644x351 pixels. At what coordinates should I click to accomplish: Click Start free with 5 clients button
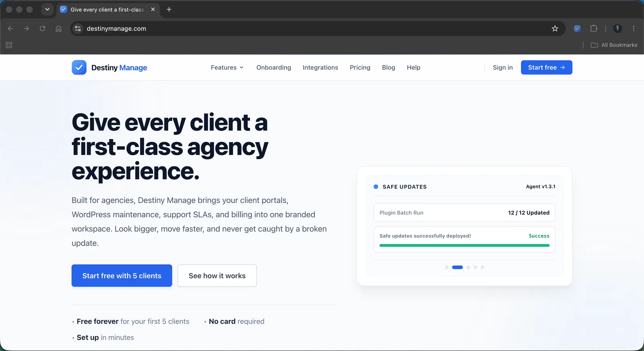tap(122, 276)
